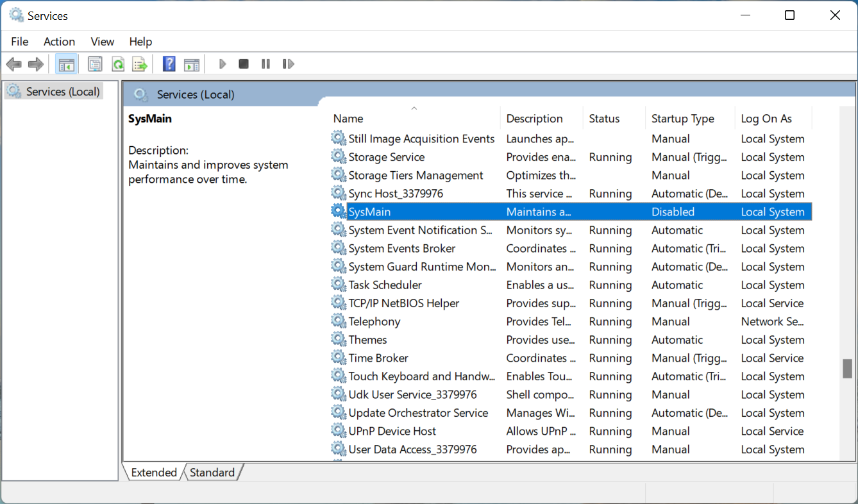Click the Forward navigation arrow
This screenshot has width=858, height=504.
[35, 63]
